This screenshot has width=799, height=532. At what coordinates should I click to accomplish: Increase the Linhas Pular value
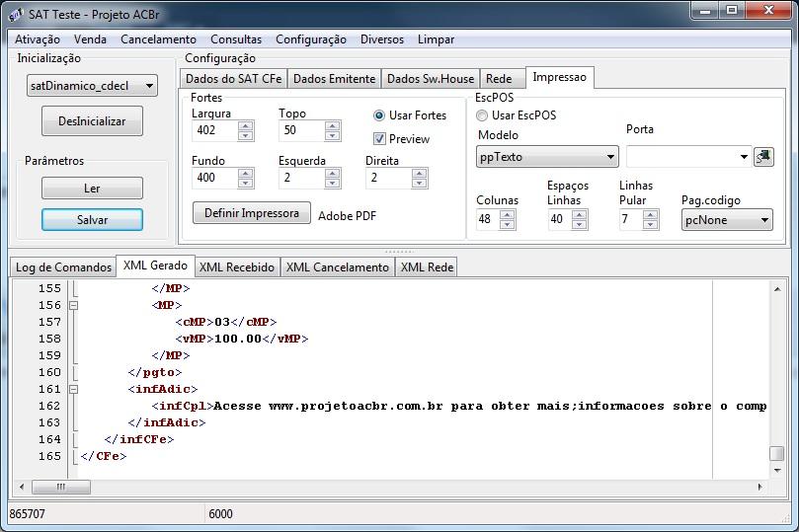pos(650,215)
